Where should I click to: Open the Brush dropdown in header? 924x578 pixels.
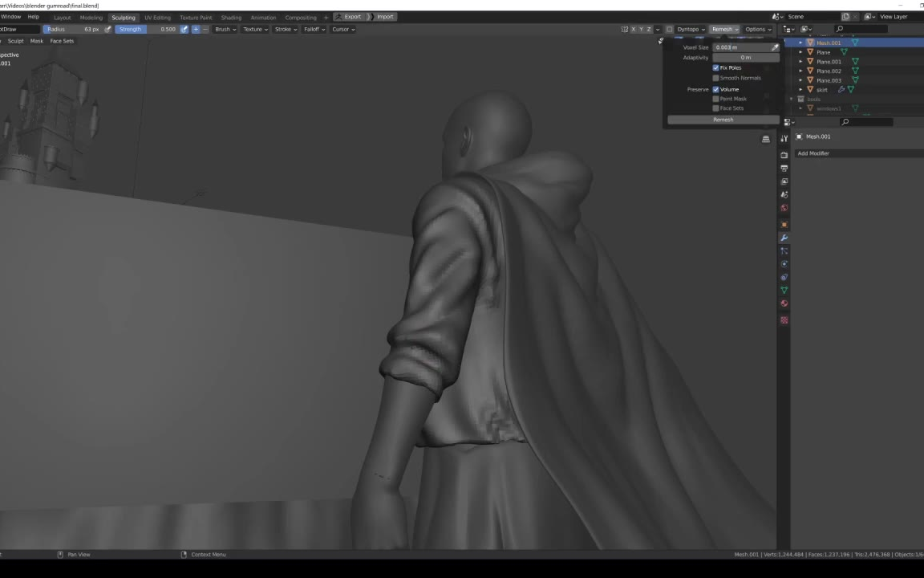225,30
